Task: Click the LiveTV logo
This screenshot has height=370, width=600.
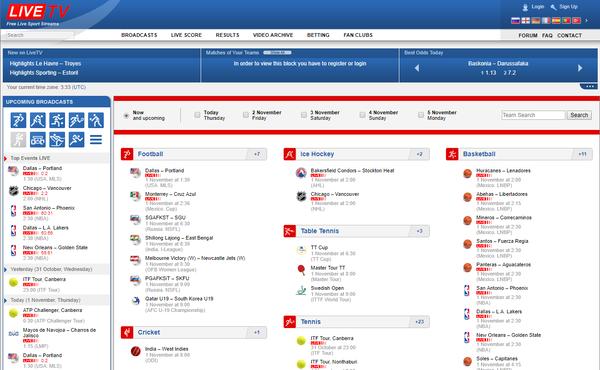Action: point(38,15)
